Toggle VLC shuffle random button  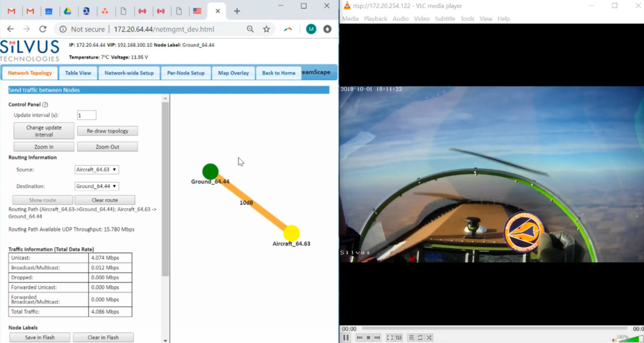coord(429,338)
